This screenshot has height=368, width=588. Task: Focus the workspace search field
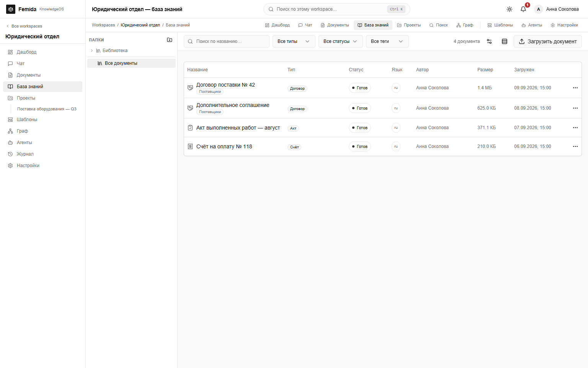pyautogui.click(x=337, y=9)
